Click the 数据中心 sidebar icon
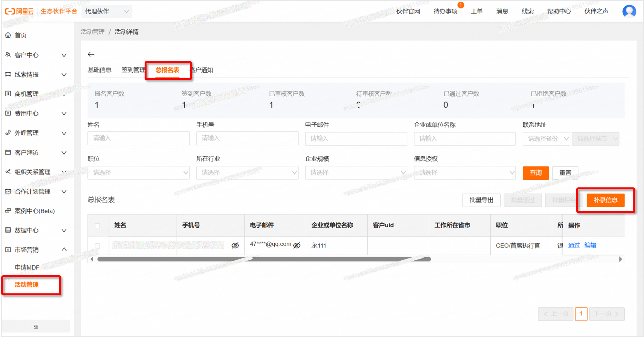This screenshot has height=337, width=644. pyautogui.click(x=8, y=230)
